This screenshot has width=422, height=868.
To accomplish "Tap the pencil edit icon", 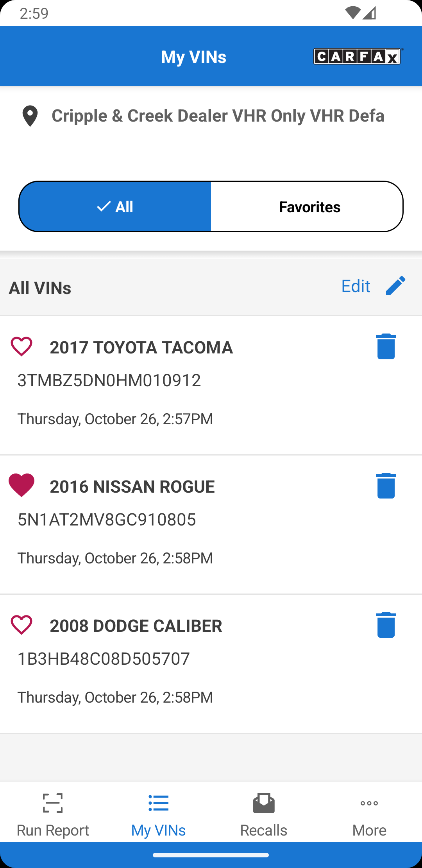I will tap(395, 286).
